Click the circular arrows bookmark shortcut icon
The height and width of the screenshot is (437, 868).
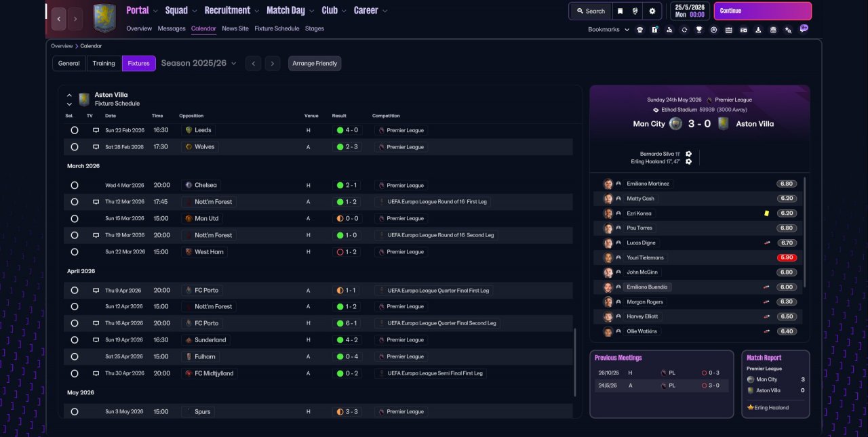click(684, 30)
